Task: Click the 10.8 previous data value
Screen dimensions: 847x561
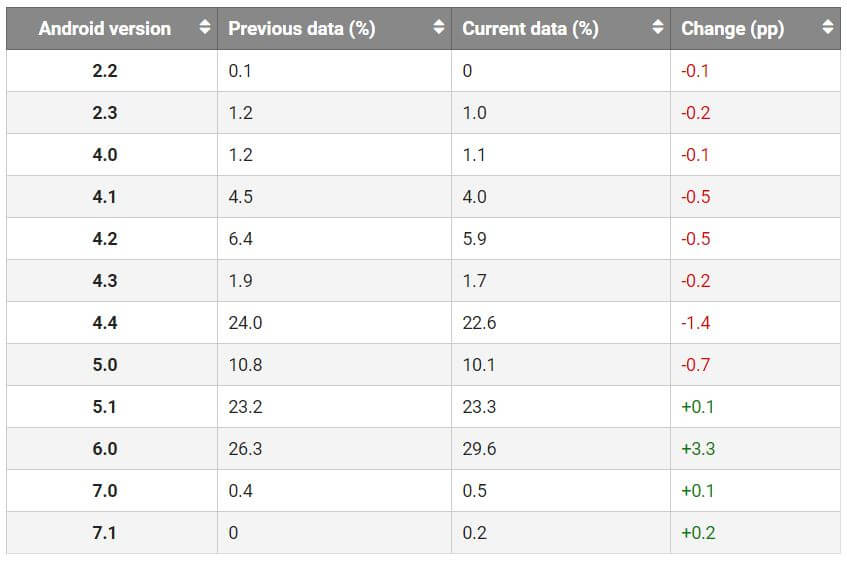Action: [245, 365]
